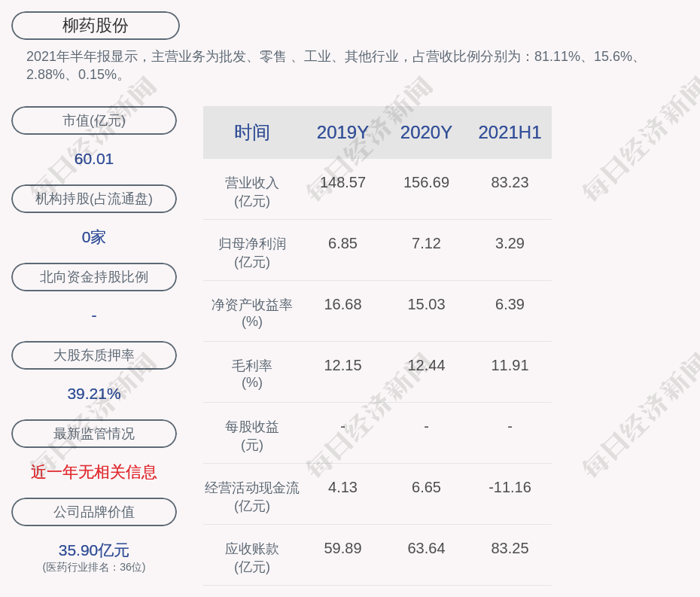700x597 pixels.
Task: Click the 2020Y column header
Action: pyautogui.click(x=426, y=132)
